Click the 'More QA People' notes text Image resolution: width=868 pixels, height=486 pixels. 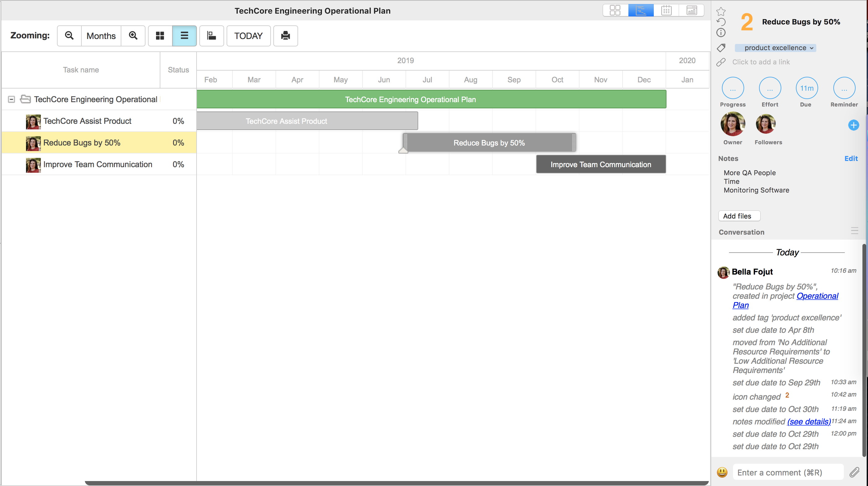pyautogui.click(x=749, y=173)
